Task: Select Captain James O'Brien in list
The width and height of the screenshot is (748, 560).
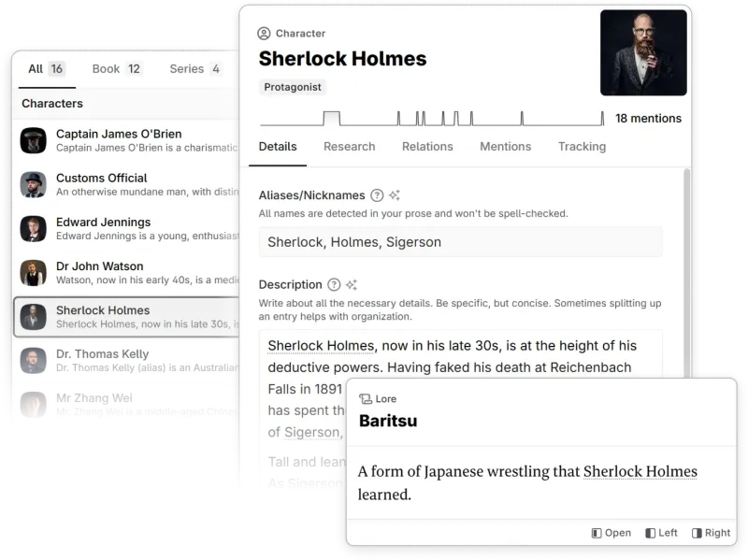Action: click(126, 141)
